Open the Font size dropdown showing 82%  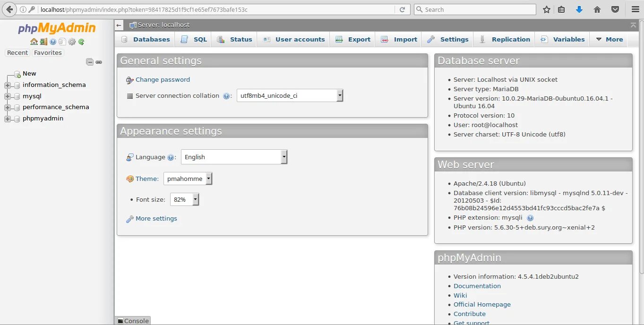click(x=185, y=199)
